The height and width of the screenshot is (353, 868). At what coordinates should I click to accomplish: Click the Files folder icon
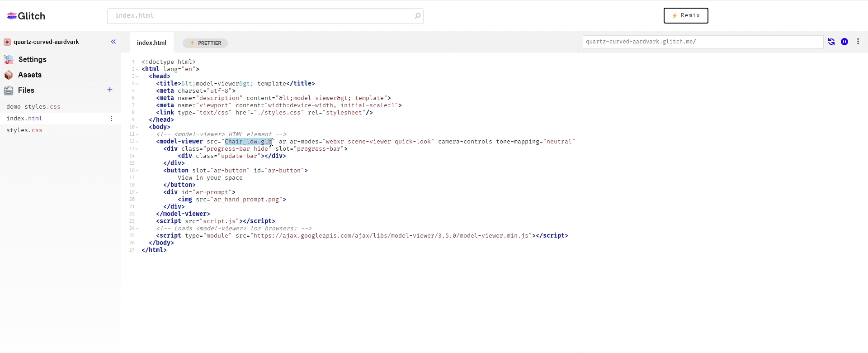pyautogui.click(x=9, y=91)
